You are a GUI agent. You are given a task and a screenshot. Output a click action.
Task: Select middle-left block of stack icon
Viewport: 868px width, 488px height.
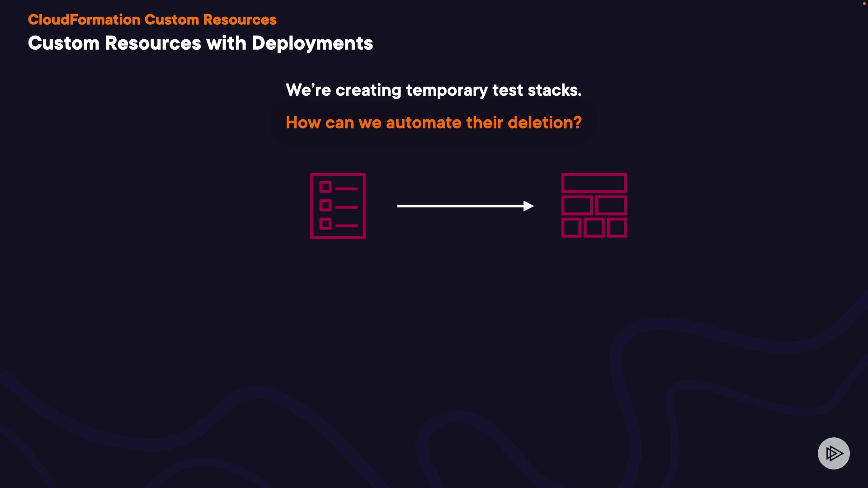click(x=577, y=206)
